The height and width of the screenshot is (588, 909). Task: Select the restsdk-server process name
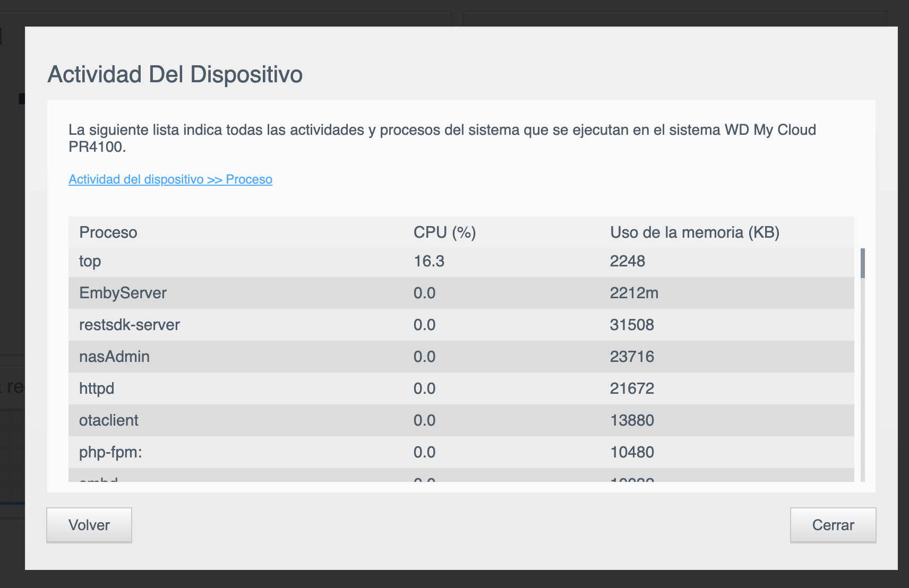pyautogui.click(x=130, y=325)
